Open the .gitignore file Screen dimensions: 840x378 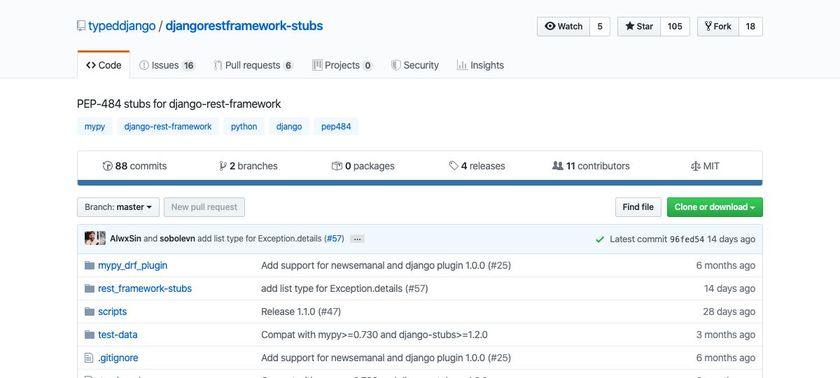pyautogui.click(x=118, y=358)
